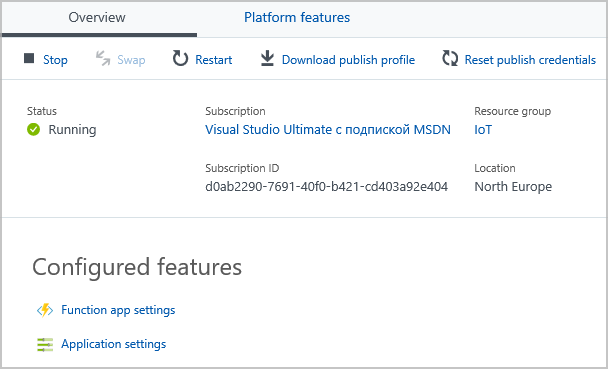This screenshot has height=369, width=608.
Task: Open Visual Studio Ultimate subscription link
Action: (328, 129)
